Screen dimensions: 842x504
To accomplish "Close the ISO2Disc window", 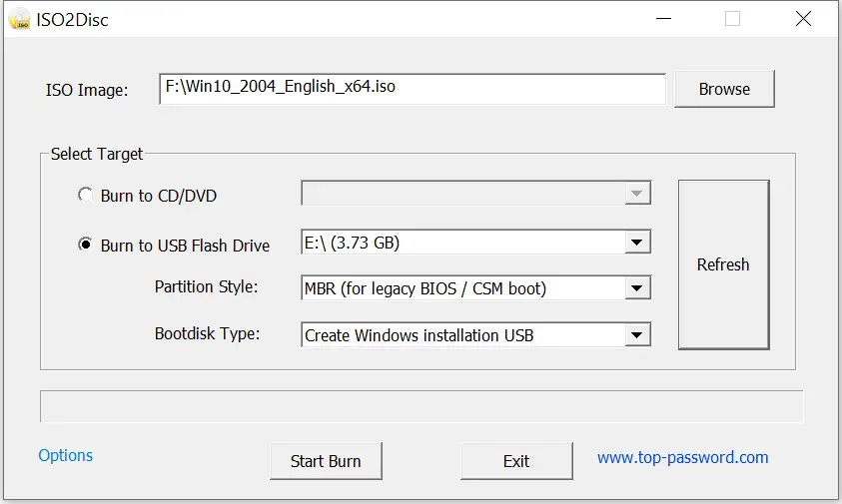I will (x=803, y=19).
